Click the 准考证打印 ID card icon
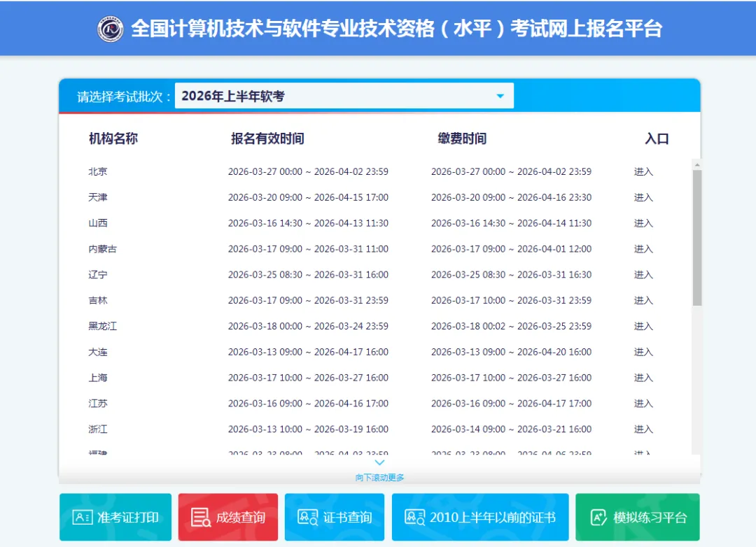756x547 pixels. [82, 517]
